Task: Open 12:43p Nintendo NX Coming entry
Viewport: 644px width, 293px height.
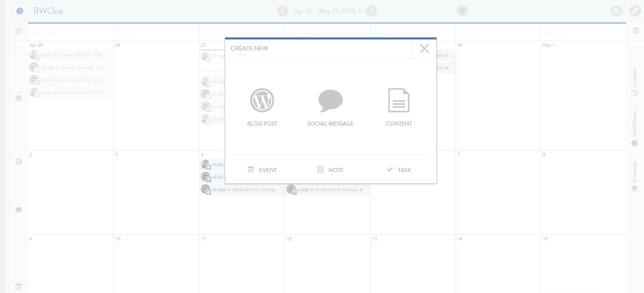Action: pos(242,190)
